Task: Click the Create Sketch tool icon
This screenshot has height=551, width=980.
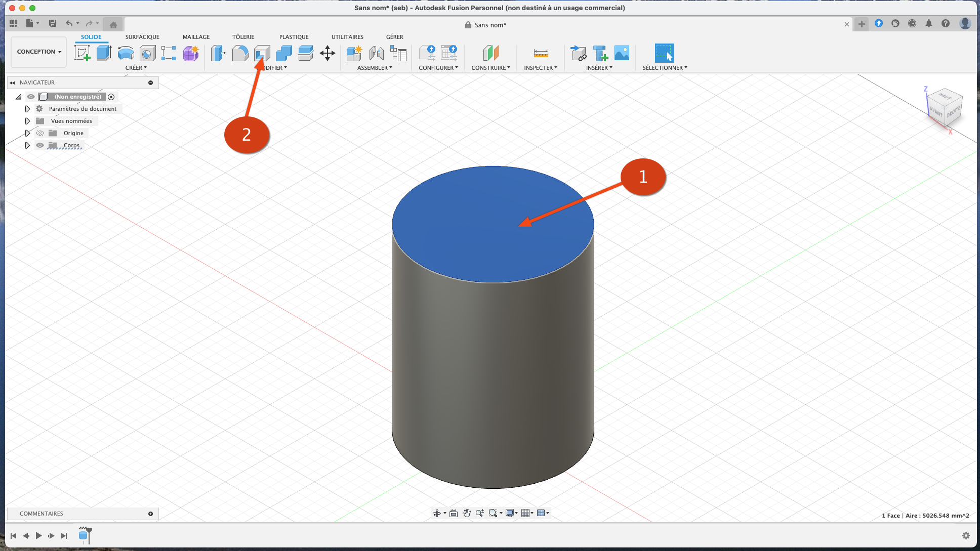Action: pos(82,53)
